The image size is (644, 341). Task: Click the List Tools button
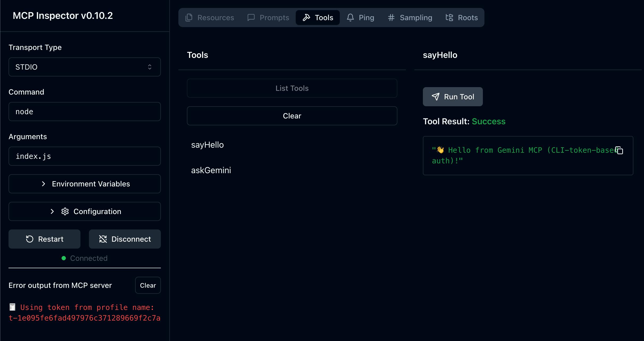pos(292,88)
